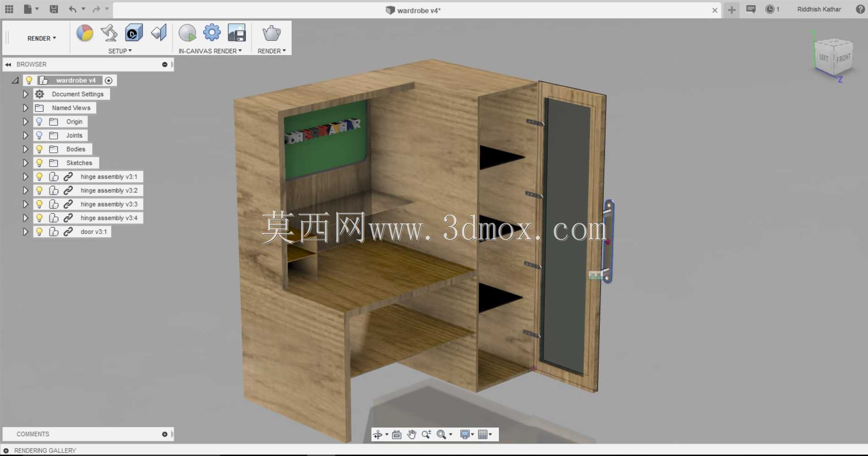Start the In-Canvas Render icon

[x=187, y=33]
